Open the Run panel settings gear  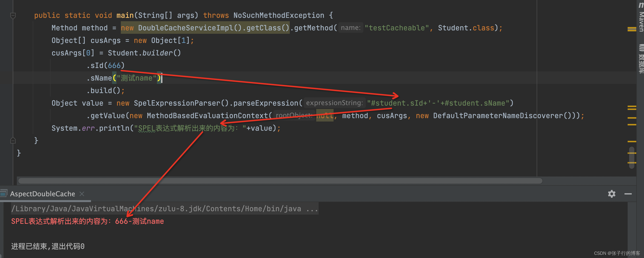click(612, 194)
